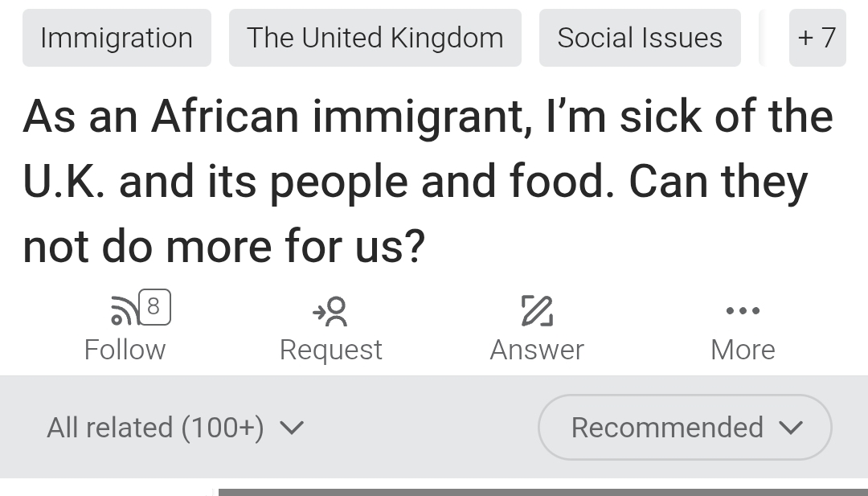
Task: Tap the Request person-arrow icon
Action: [x=330, y=311]
